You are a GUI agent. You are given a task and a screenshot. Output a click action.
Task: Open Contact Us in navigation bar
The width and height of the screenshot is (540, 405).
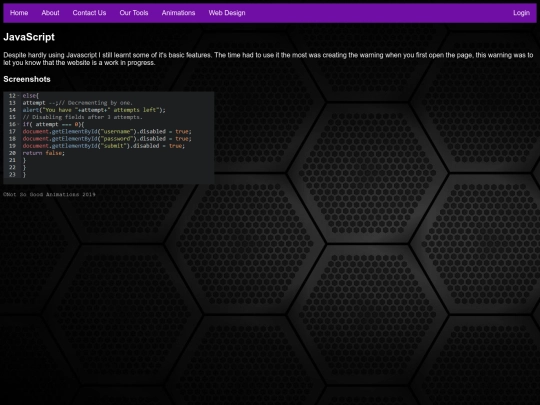point(89,13)
